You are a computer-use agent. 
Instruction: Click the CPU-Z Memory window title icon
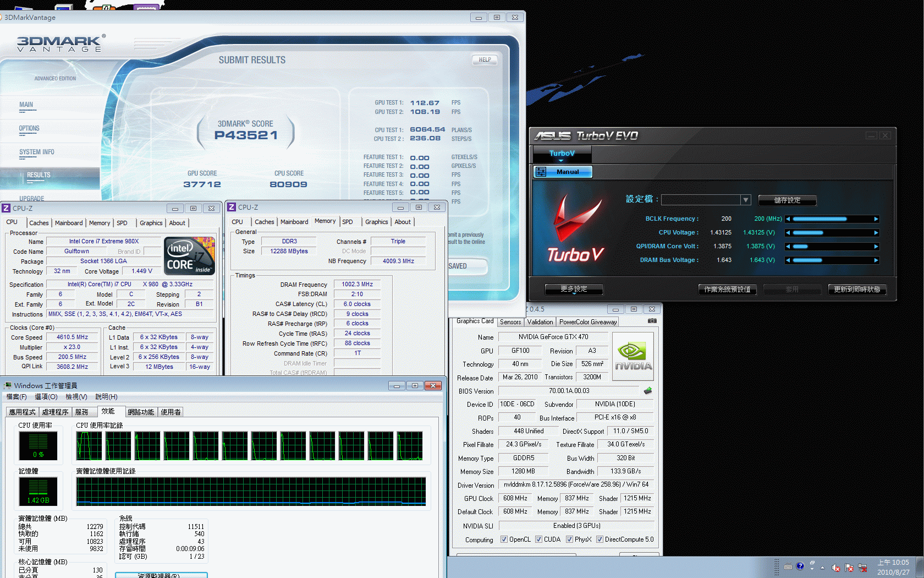[232, 207]
